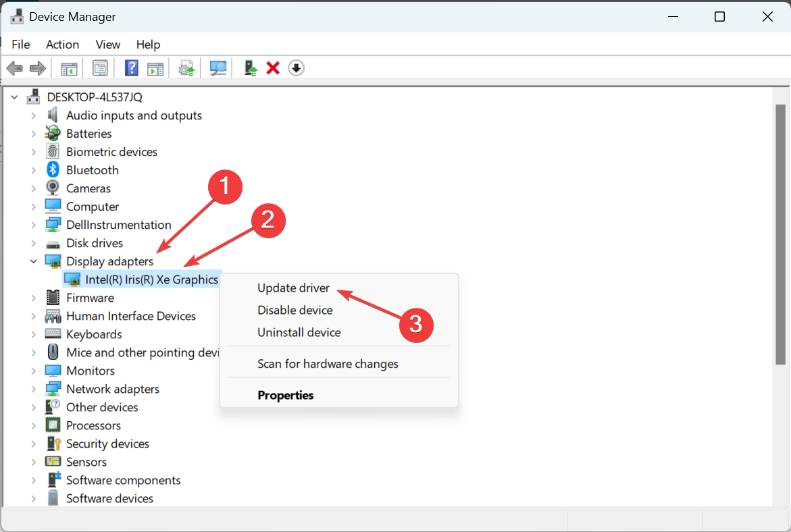Viewport: 791px width, 532px height.
Task: Choose Update driver from context menu
Action: click(293, 288)
